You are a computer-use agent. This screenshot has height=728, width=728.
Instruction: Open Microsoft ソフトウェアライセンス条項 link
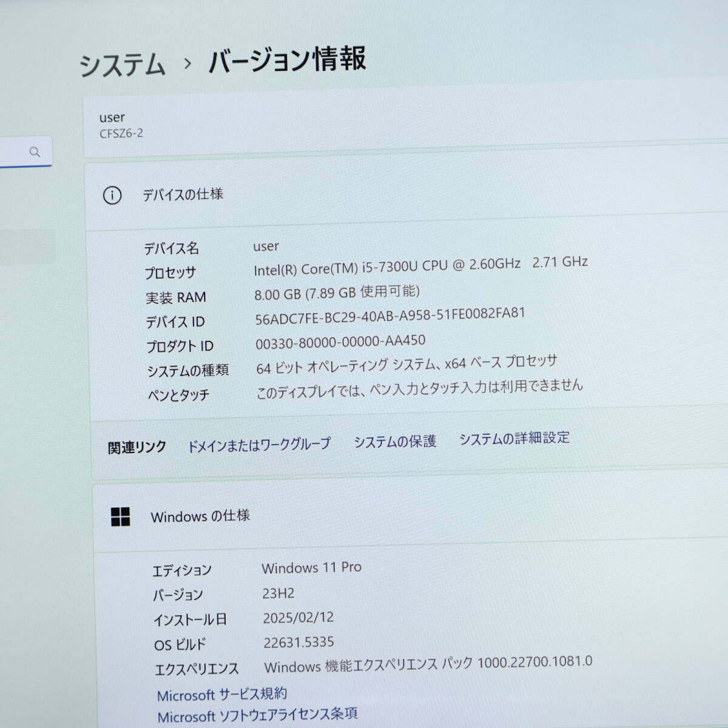point(257,715)
